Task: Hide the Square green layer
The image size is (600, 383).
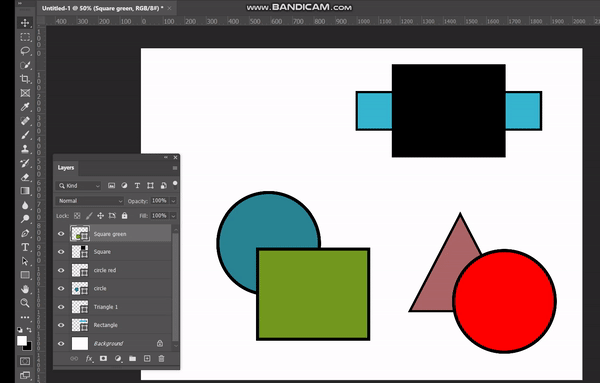Action: point(61,234)
